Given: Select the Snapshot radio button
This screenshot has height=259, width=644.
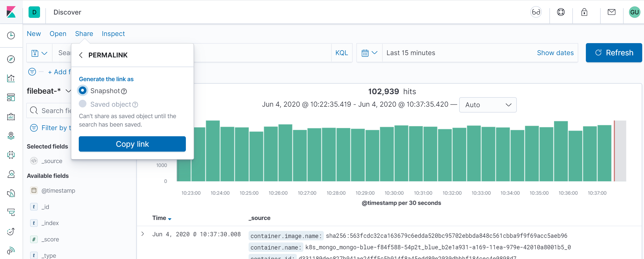Looking at the screenshot, I should [83, 90].
